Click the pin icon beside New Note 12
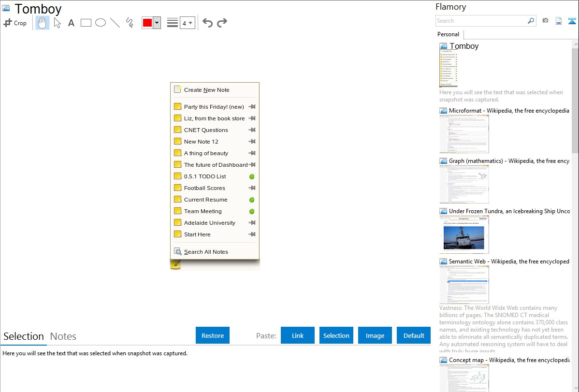 tap(252, 142)
